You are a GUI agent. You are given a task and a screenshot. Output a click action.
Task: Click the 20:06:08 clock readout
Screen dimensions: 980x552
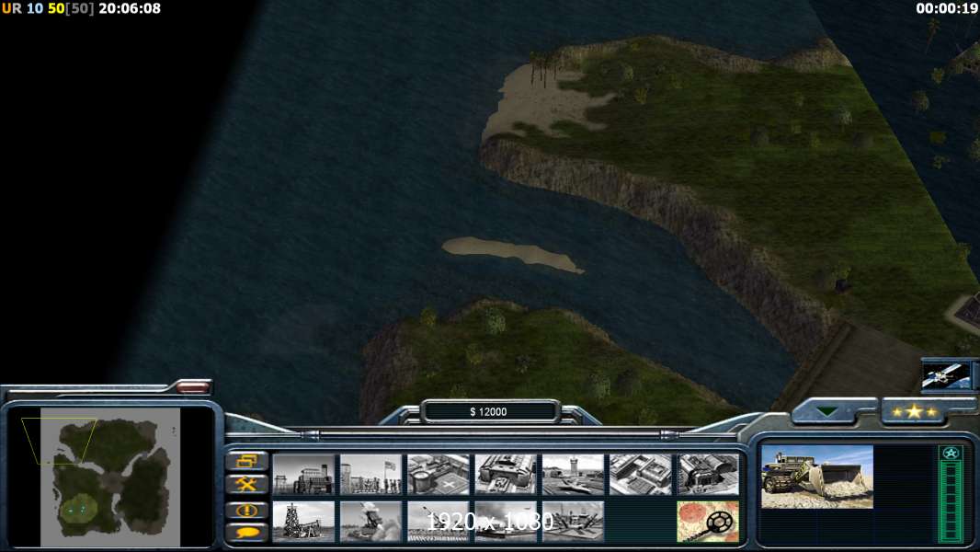click(x=130, y=9)
